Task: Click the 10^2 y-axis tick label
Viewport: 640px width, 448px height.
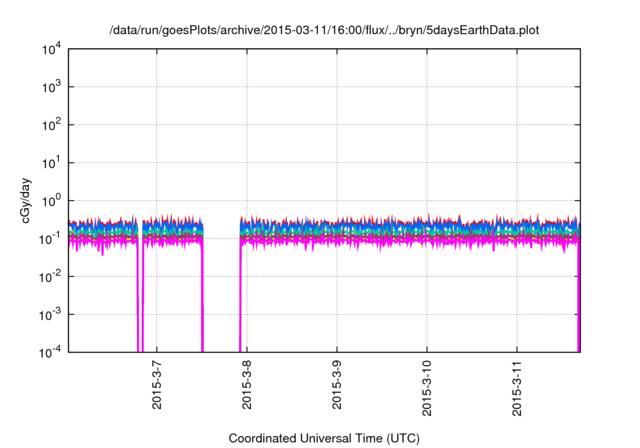Action: click(51, 125)
